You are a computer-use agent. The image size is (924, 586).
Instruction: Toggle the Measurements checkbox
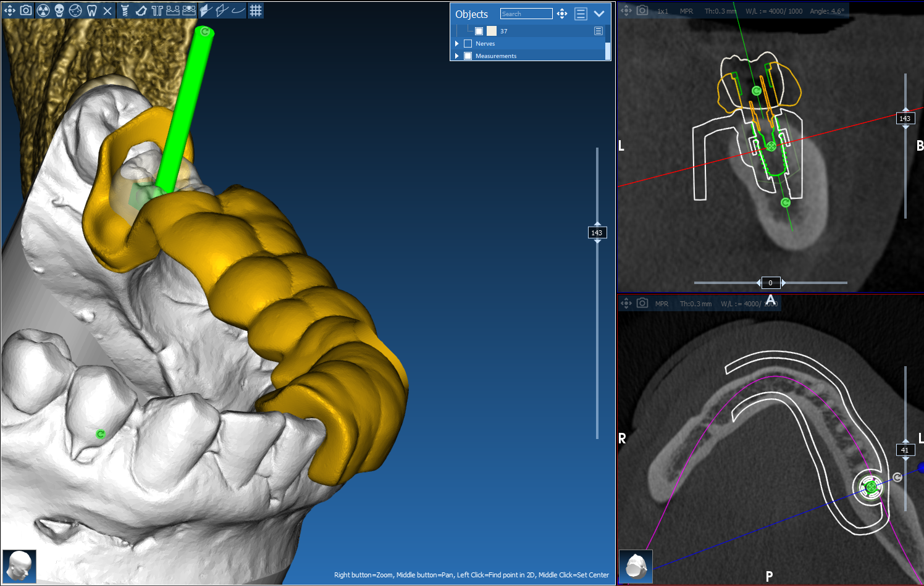468,56
